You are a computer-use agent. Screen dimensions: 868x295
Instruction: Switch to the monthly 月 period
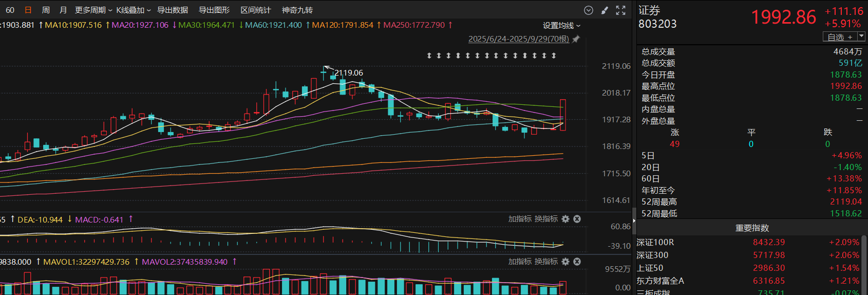pyautogui.click(x=63, y=10)
